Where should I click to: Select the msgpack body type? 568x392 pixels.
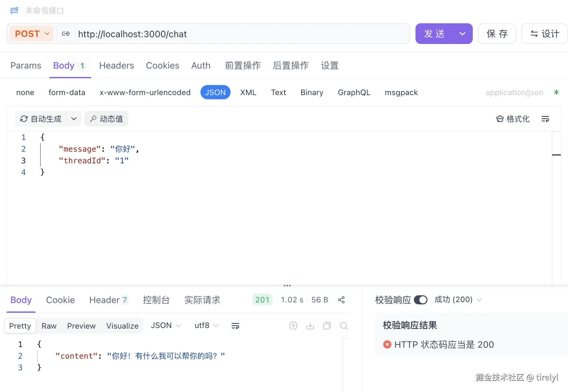pos(401,93)
